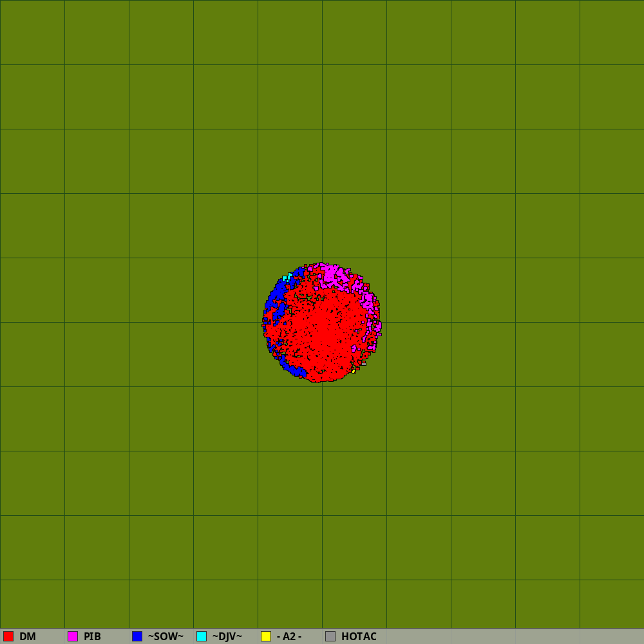644x644 pixels.
Task: Click the cyan ~DJV~ legend swatch
Action: (x=202, y=636)
